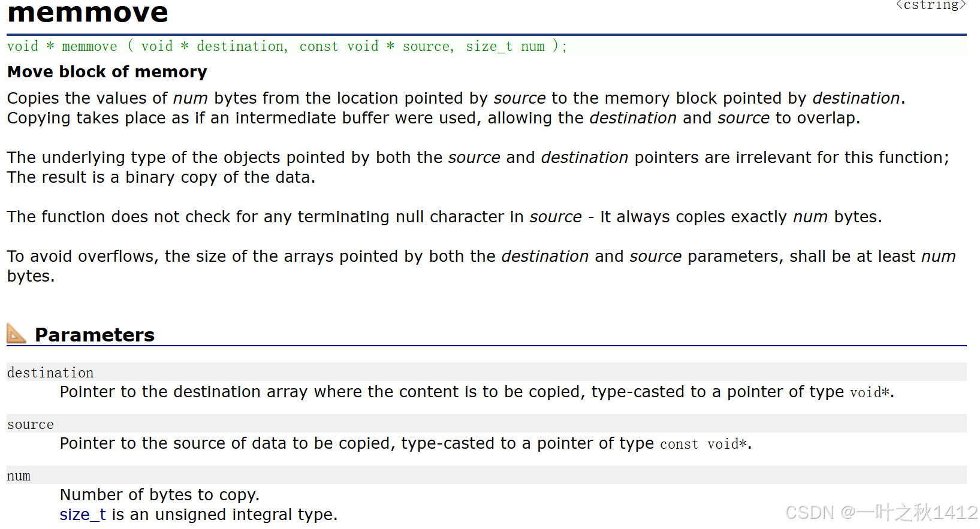Click the destination parameter name
Viewport: 980px width, 529px height.
coord(50,373)
